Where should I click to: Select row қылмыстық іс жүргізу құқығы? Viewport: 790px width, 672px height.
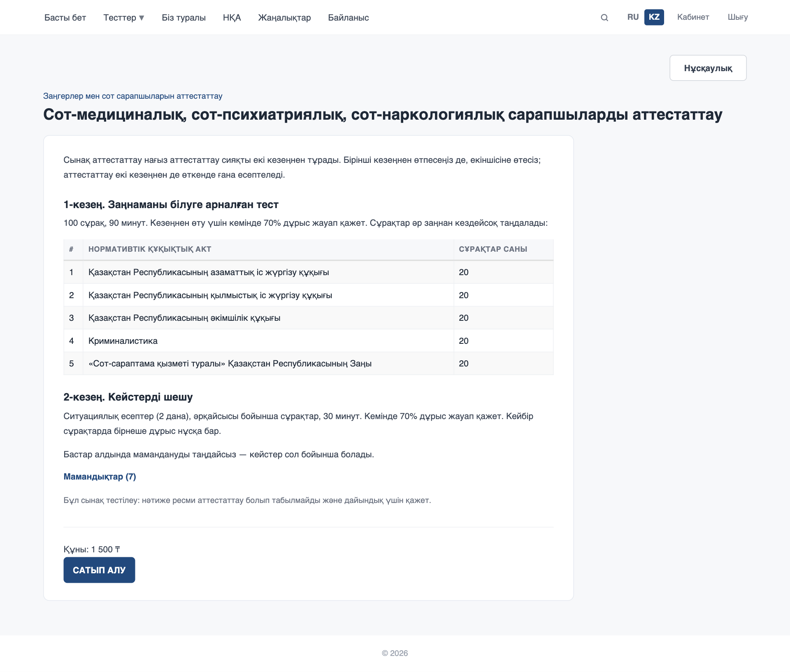click(x=309, y=295)
